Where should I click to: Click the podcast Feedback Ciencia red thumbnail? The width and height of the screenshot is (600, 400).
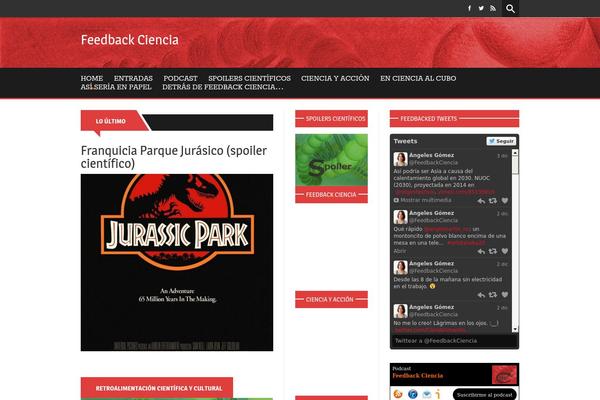504,375
